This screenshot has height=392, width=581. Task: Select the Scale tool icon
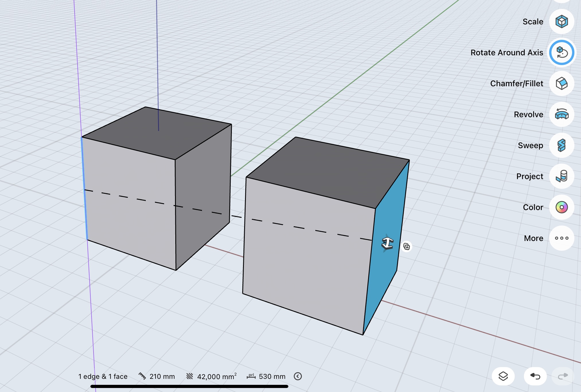(561, 22)
